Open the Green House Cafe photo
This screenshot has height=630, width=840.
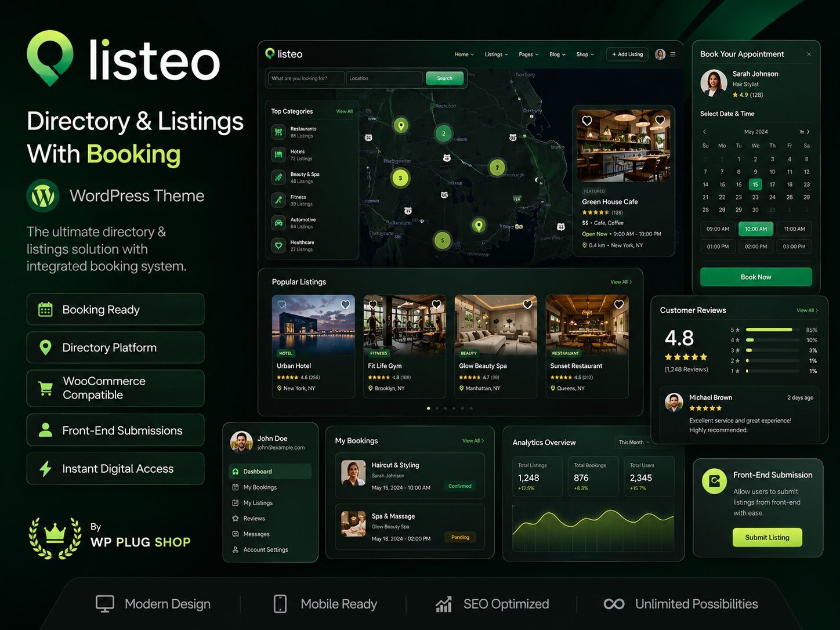(624, 146)
